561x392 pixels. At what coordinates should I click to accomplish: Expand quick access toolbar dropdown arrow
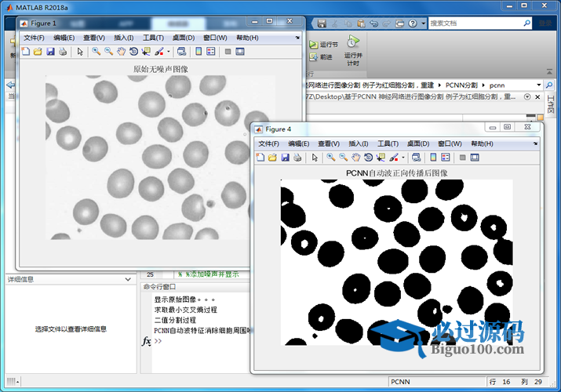click(423, 24)
